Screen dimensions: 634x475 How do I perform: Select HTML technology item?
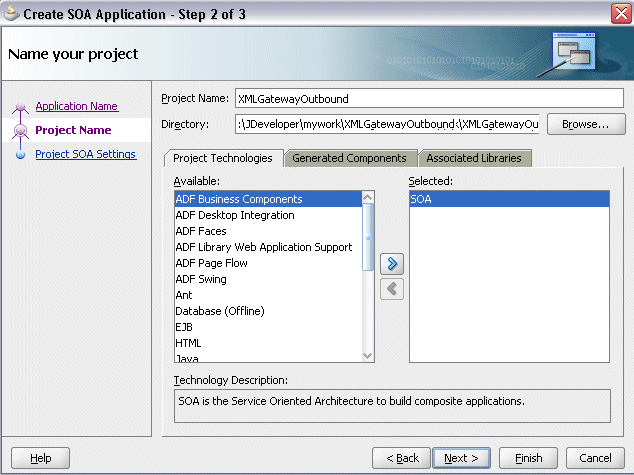[x=268, y=343]
